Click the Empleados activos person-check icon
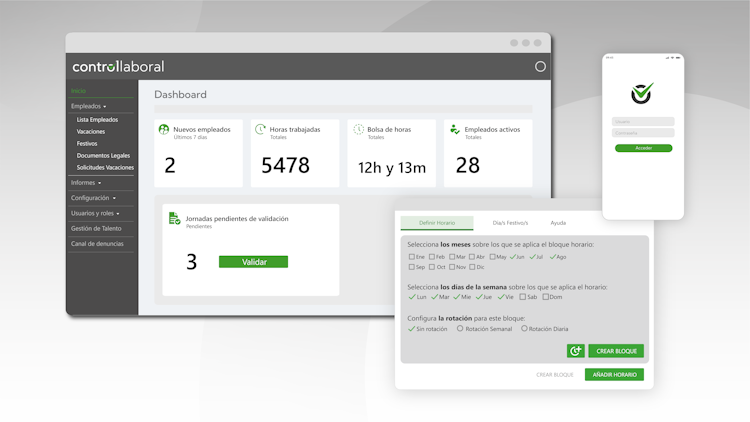This screenshot has width=750, height=422. point(455,129)
